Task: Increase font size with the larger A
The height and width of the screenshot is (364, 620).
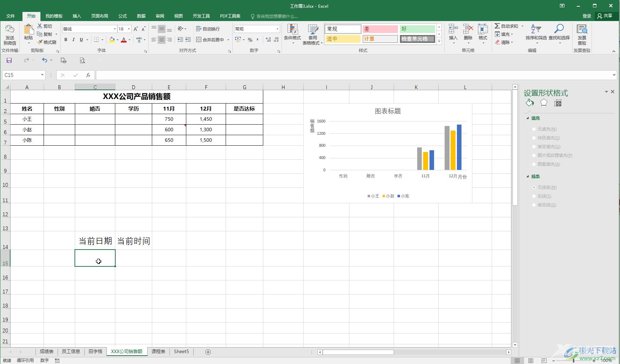Action: pyautogui.click(x=136, y=29)
